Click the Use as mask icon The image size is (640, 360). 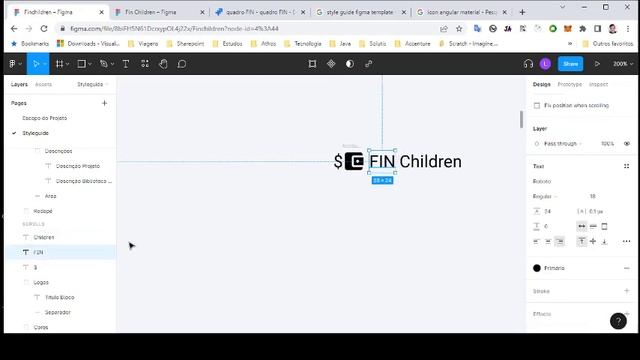[350, 64]
